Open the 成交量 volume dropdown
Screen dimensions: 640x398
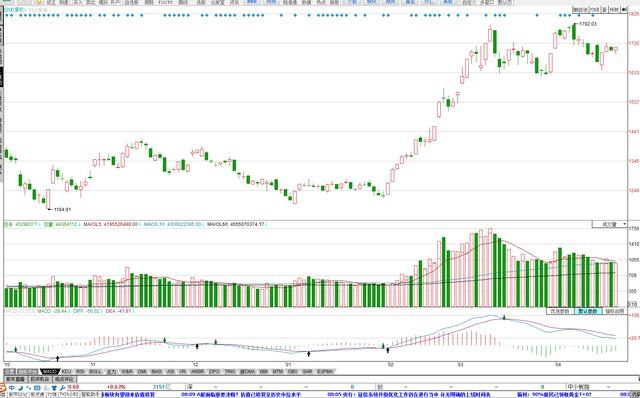(609, 224)
